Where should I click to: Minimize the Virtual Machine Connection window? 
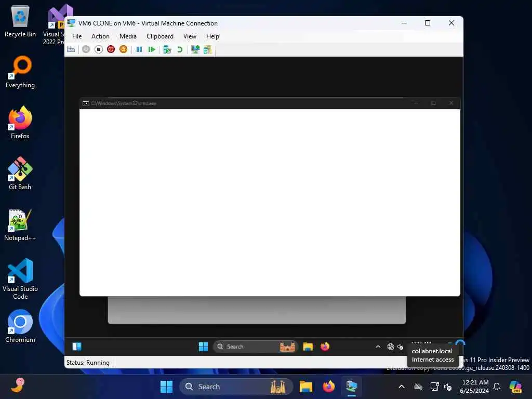pos(404,23)
